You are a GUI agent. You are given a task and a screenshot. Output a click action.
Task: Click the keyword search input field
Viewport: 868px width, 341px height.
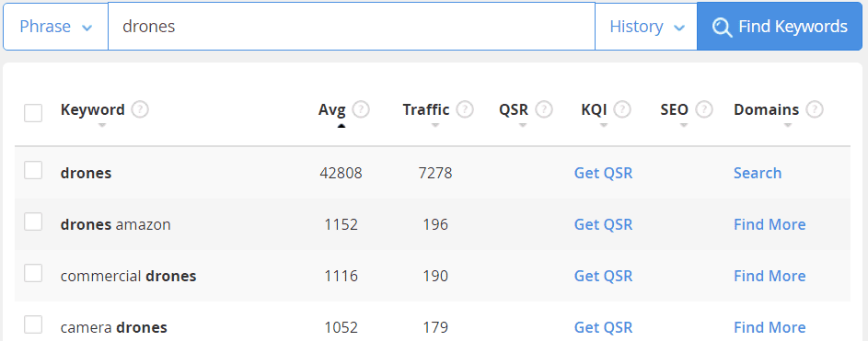[x=352, y=27]
